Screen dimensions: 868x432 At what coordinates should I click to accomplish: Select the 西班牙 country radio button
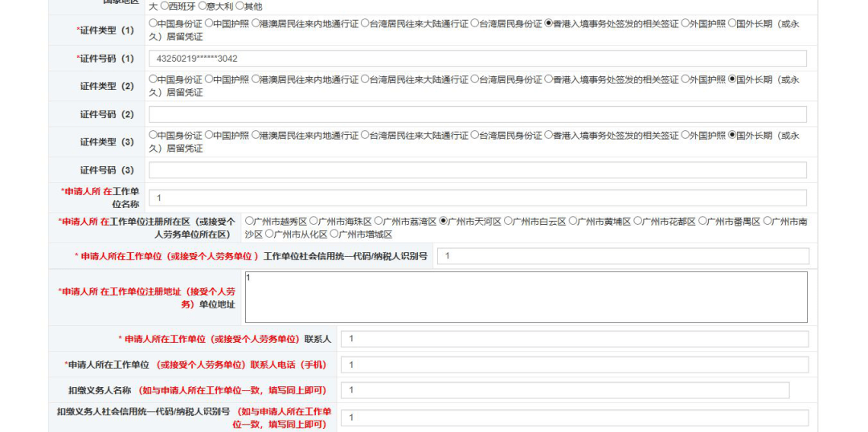click(166, 6)
